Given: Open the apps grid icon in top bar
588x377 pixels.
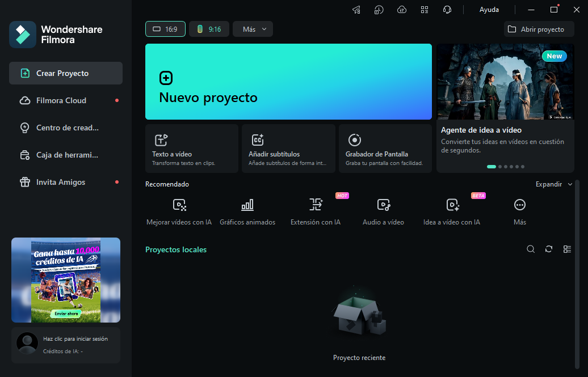Looking at the screenshot, I should coord(425,10).
